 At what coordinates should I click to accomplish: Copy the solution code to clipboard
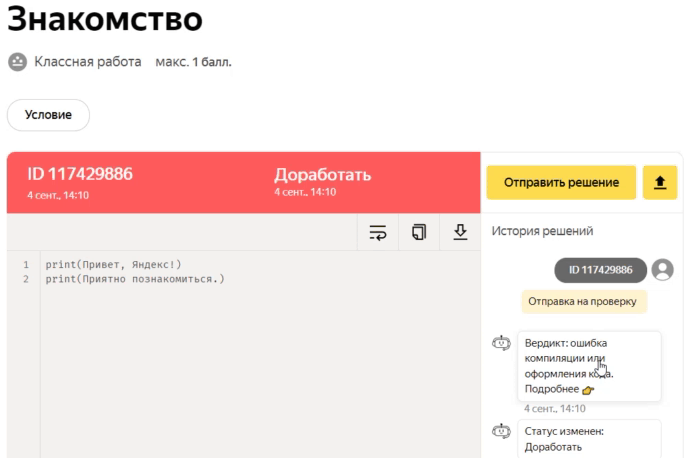419,232
